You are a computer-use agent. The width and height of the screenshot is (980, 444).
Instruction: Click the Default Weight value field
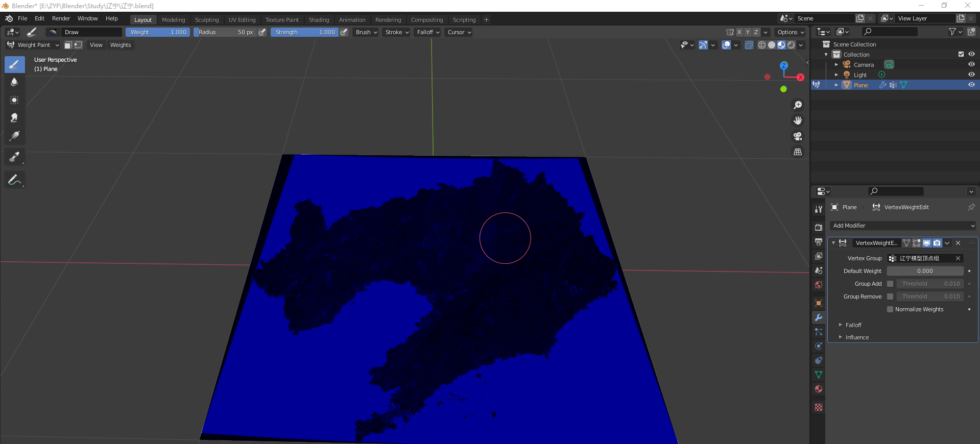click(925, 271)
